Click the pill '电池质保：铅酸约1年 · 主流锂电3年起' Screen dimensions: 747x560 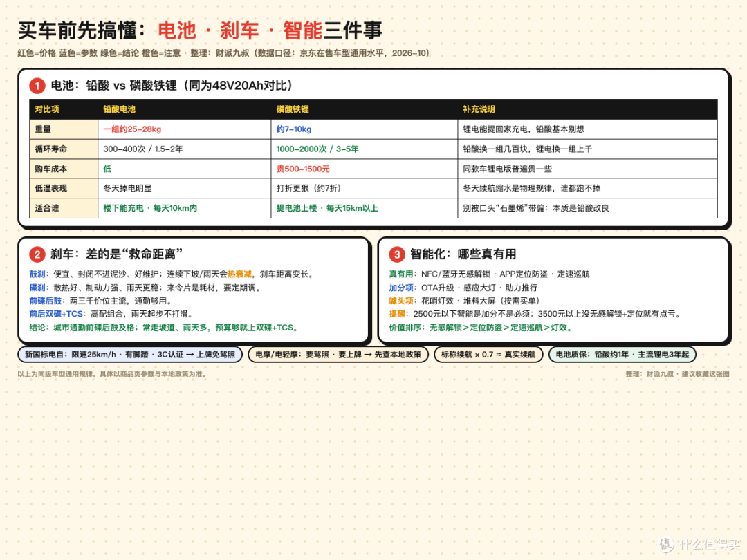coord(622,354)
